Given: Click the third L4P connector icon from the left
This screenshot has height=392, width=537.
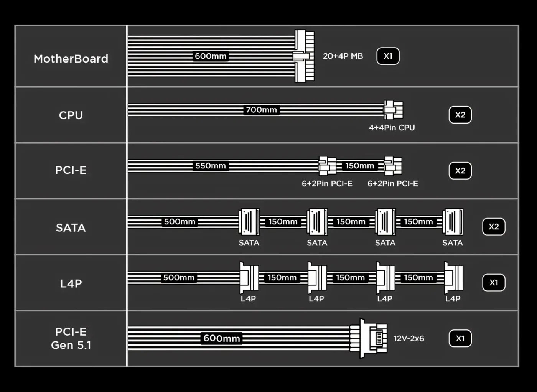Looking at the screenshot, I should [x=385, y=278].
